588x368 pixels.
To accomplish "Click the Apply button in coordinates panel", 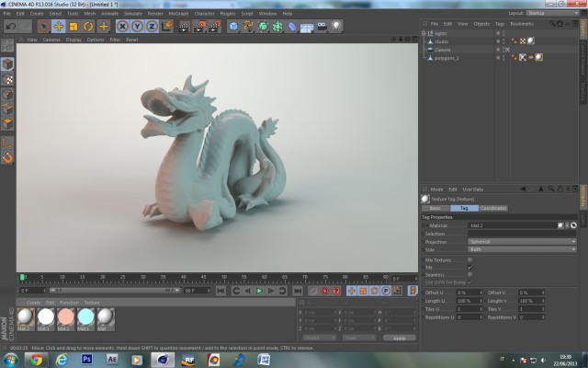I will [400, 338].
